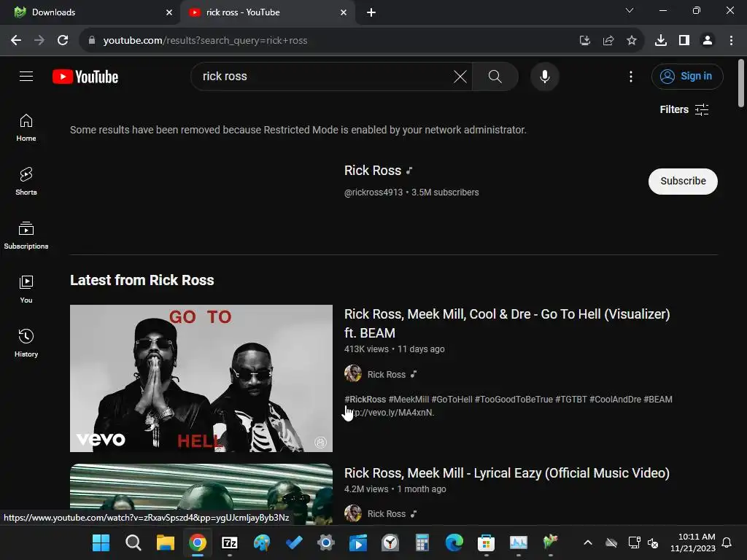Toggle Chrome side panel icon
The height and width of the screenshot is (560, 747).
coord(684,40)
